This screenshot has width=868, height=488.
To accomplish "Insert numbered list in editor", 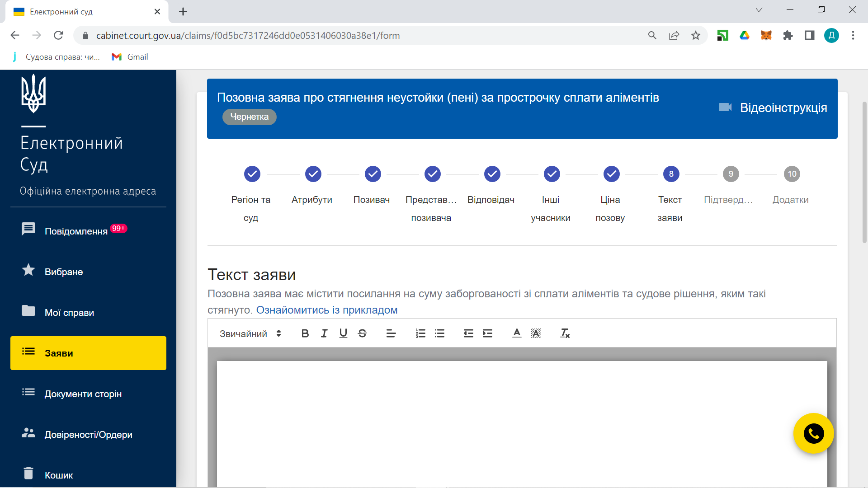I will (x=420, y=333).
